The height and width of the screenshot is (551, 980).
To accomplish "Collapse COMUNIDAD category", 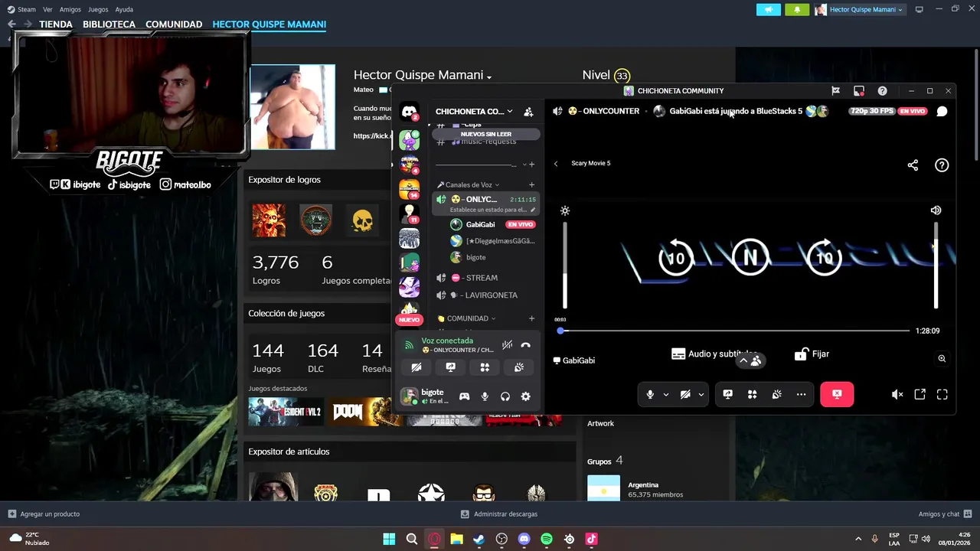I will tap(466, 318).
